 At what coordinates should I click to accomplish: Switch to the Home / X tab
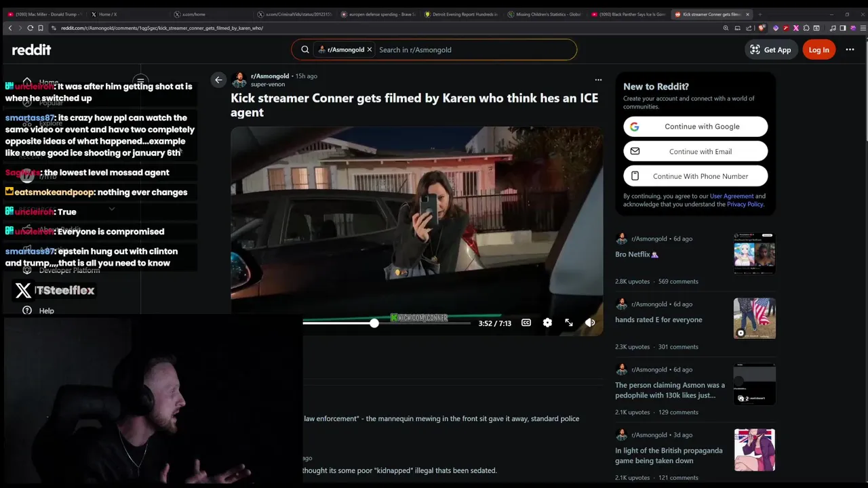coord(128,14)
